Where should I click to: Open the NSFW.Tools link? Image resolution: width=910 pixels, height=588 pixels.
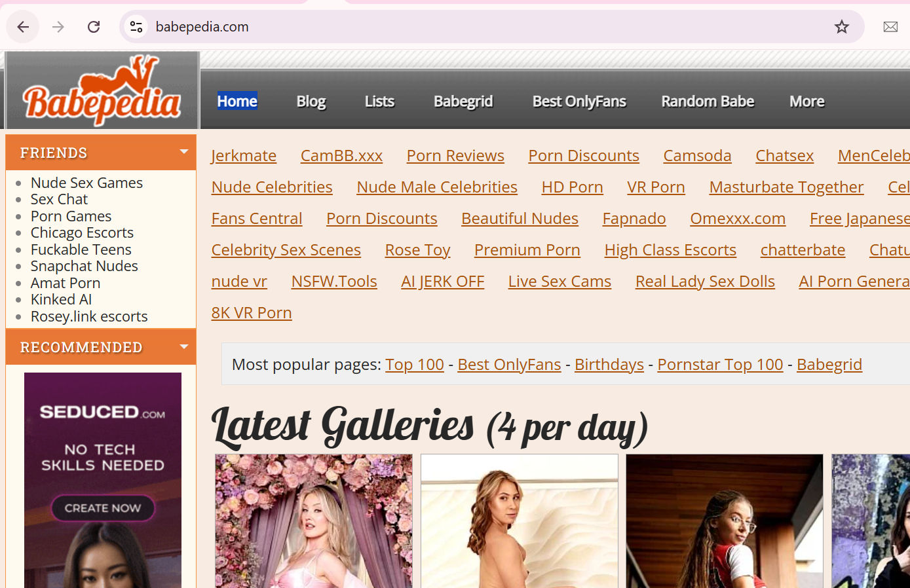(x=334, y=281)
